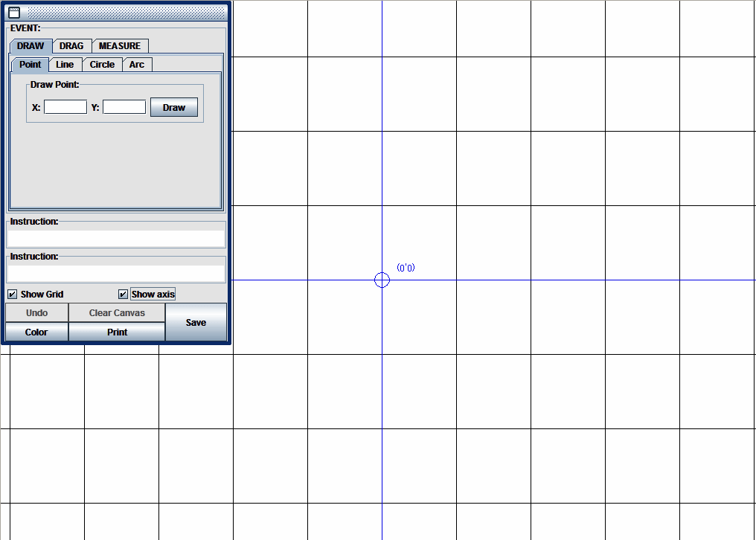
Task: Click the origin circle marker on canvas
Action: (382, 280)
